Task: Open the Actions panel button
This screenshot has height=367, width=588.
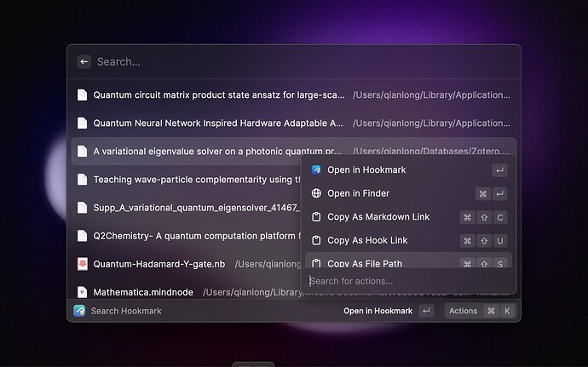Action: [480, 311]
